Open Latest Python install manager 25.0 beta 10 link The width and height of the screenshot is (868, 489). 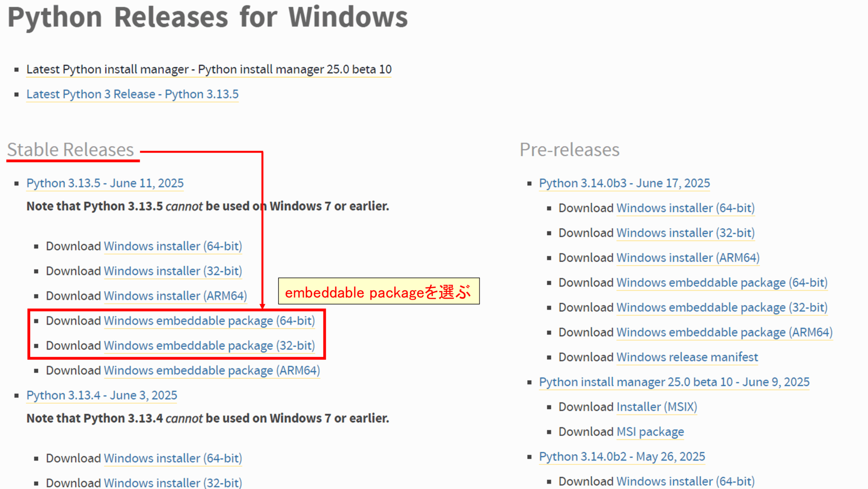[x=209, y=69]
